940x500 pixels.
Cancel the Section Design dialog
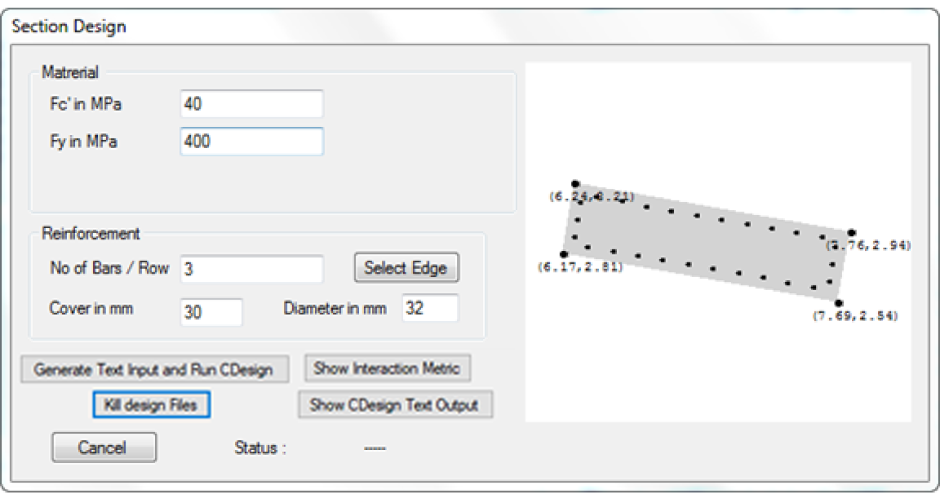104,447
